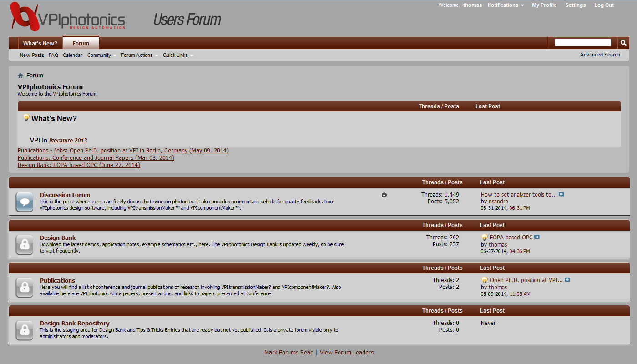The height and width of the screenshot is (364, 637).
Task: Click the lightbulb icon next to What's New?
Action: pyautogui.click(x=26, y=117)
